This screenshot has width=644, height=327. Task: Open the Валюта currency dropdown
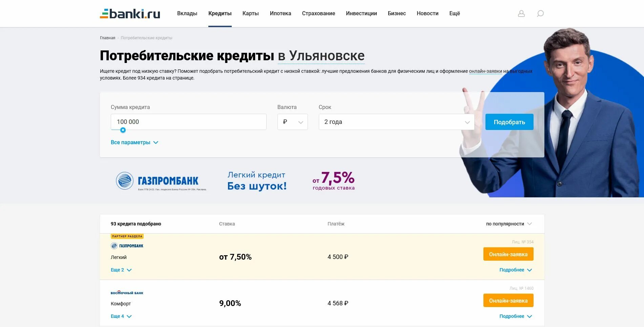[293, 122]
